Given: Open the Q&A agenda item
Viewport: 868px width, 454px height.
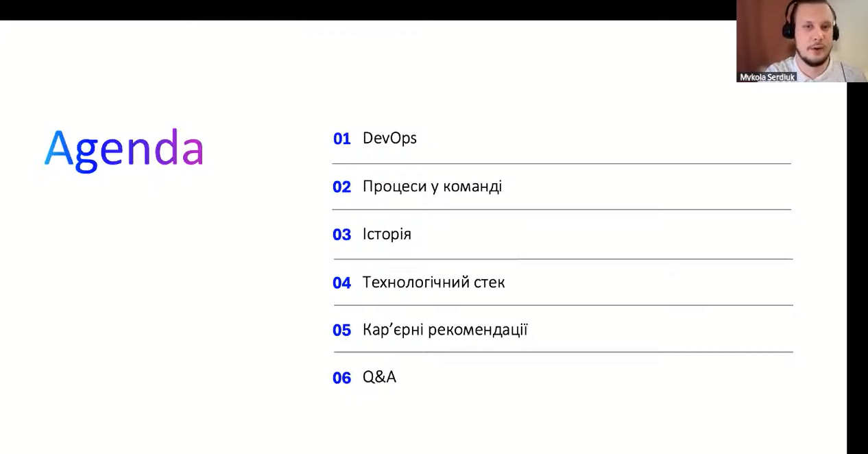Looking at the screenshot, I should pos(379,377).
